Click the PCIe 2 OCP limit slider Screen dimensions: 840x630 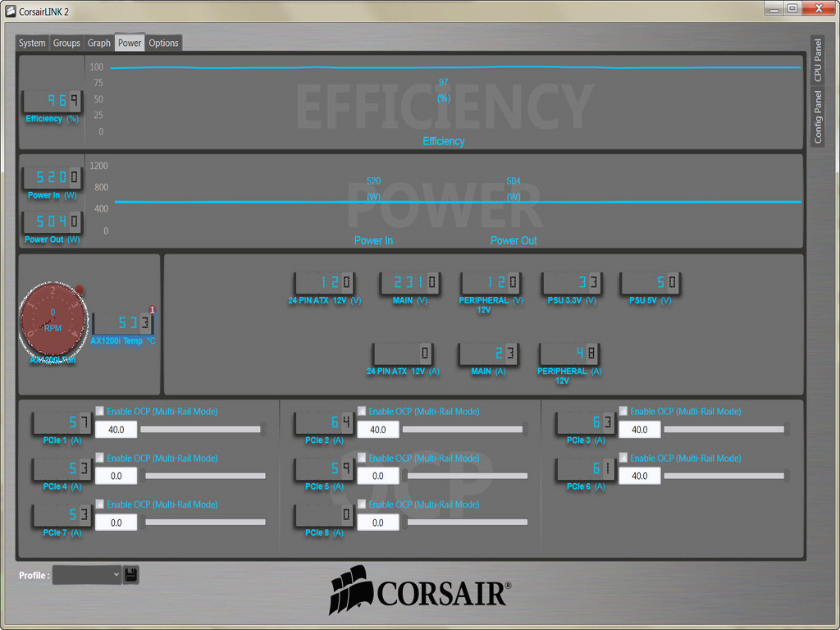(465, 429)
